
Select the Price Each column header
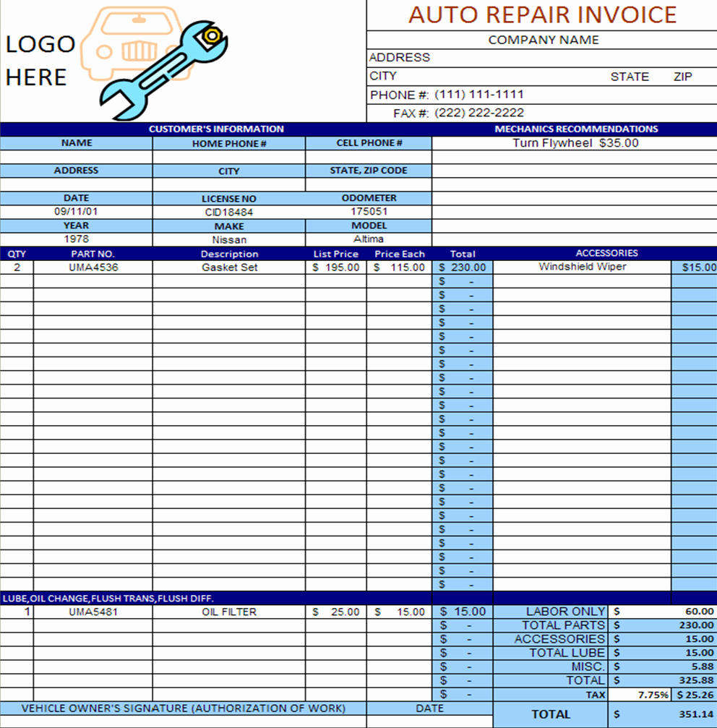point(399,254)
